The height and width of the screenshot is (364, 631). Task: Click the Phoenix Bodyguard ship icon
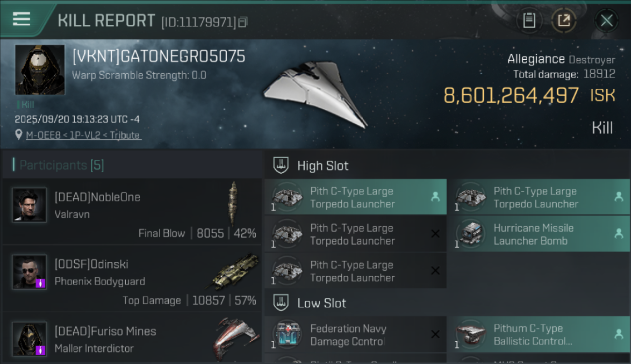pos(235,271)
